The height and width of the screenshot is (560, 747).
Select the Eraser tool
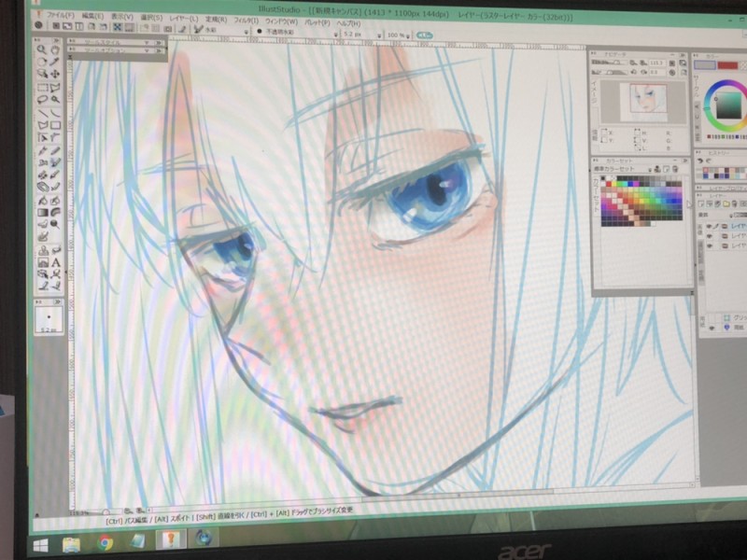[x=43, y=188]
